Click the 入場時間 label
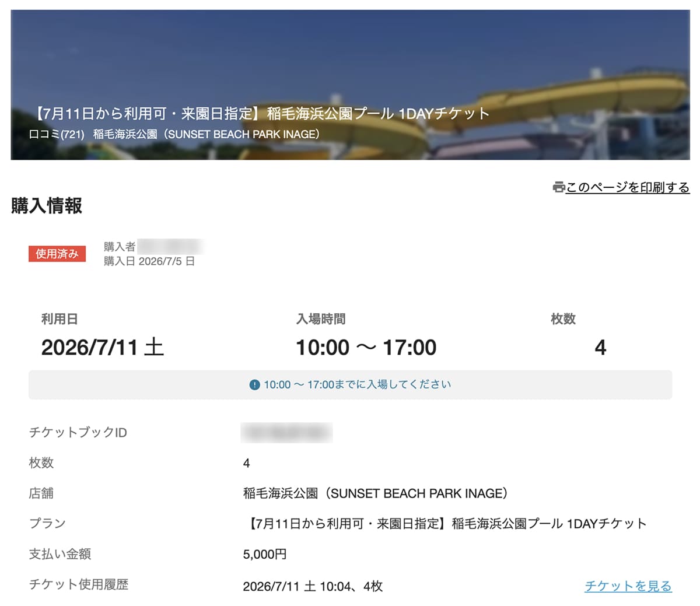 [x=321, y=319]
